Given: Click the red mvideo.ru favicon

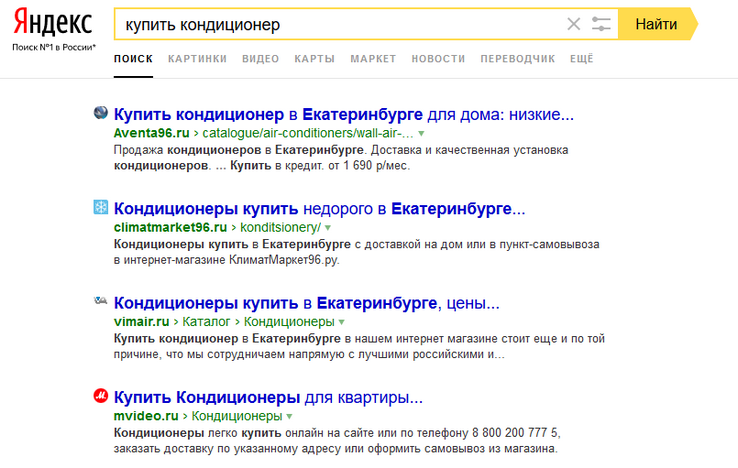Looking at the screenshot, I should click(101, 396).
